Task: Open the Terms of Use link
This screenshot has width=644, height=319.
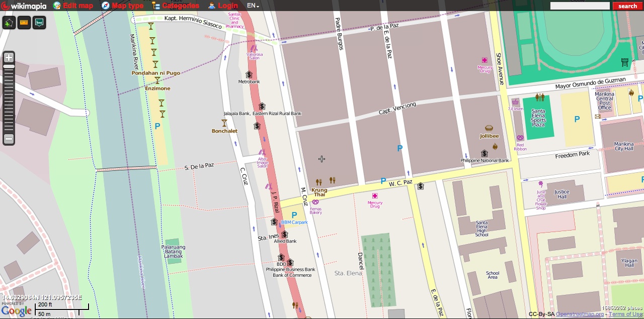Action: (626, 314)
